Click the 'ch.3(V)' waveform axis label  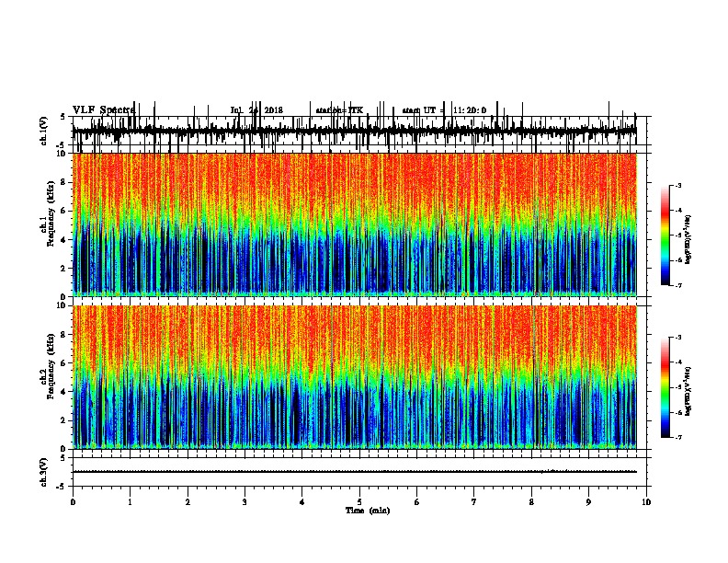44,472
